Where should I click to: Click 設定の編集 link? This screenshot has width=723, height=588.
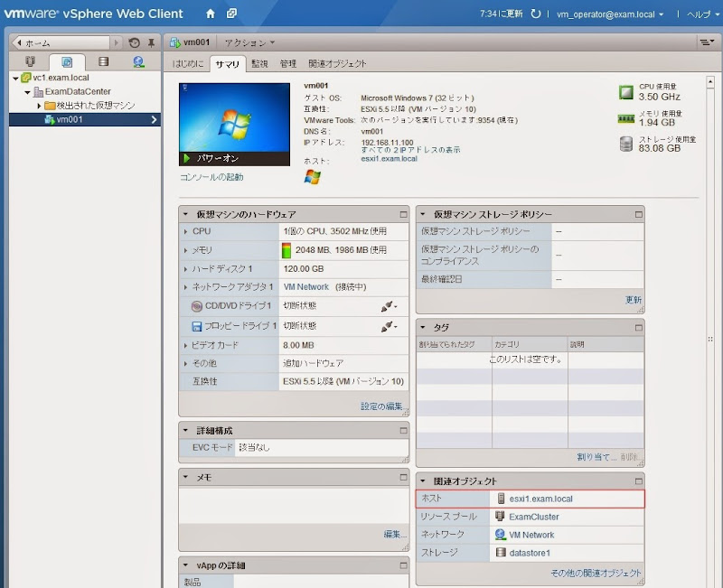(382, 406)
